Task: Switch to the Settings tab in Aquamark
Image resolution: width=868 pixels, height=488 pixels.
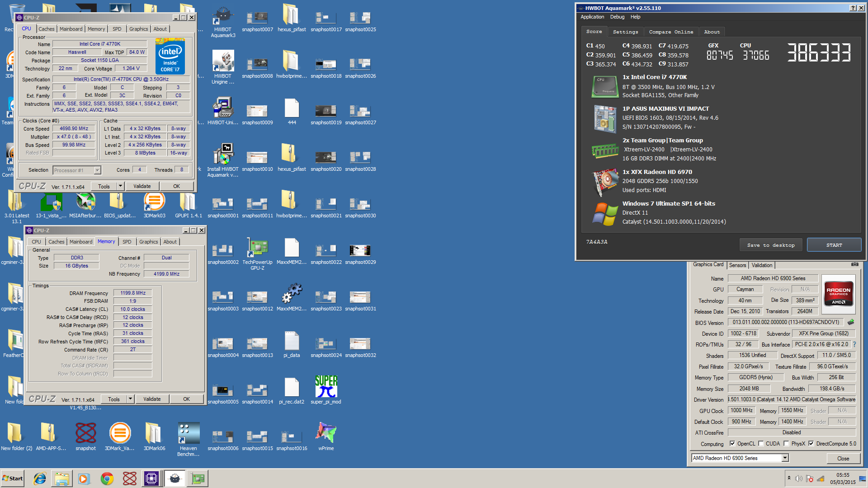Action: coord(625,32)
